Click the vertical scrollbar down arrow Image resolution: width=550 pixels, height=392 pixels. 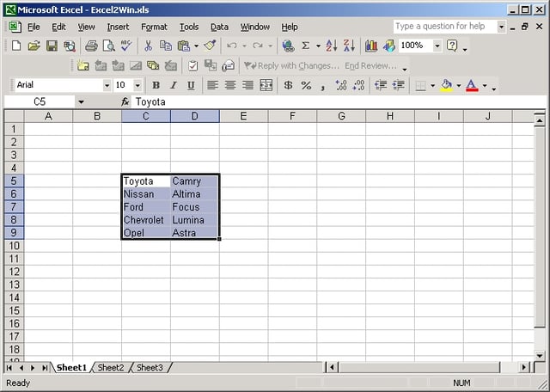tap(540, 356)
